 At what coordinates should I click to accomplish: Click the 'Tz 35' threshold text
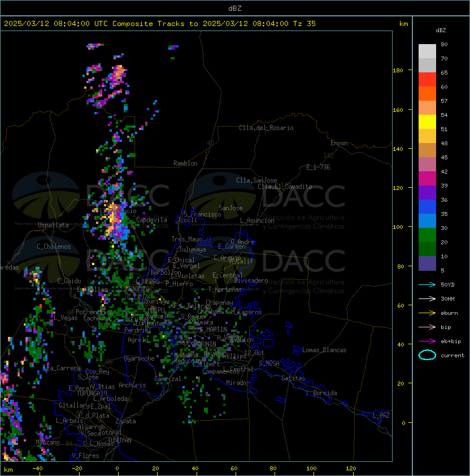304,24
